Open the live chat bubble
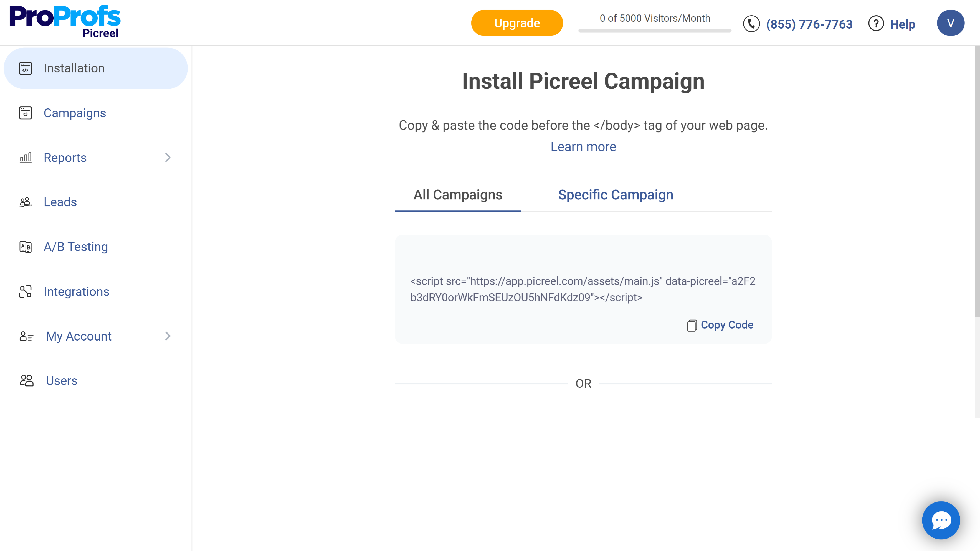Screen dimensions: 980x551 (x=941, y=520)
